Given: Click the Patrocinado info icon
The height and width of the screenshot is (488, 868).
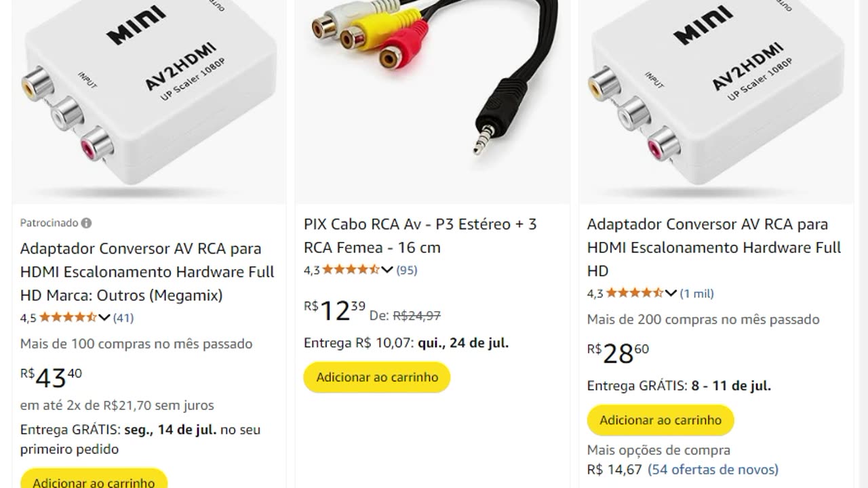Looking at the screenshot, I should [x=86, y=223].
